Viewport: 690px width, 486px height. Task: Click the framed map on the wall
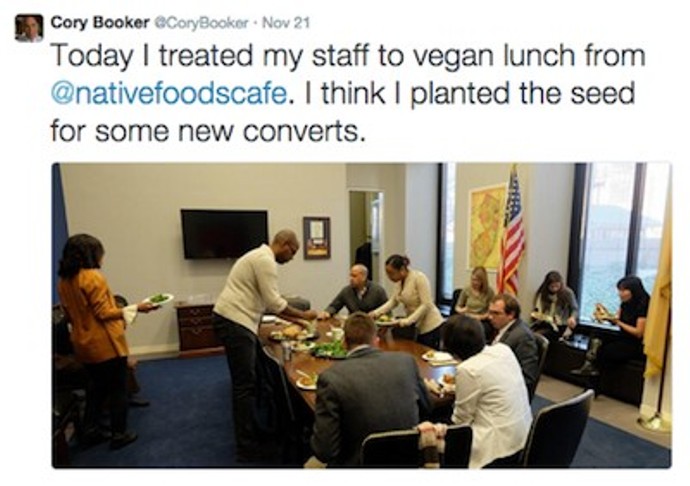(x=486, y=227)
